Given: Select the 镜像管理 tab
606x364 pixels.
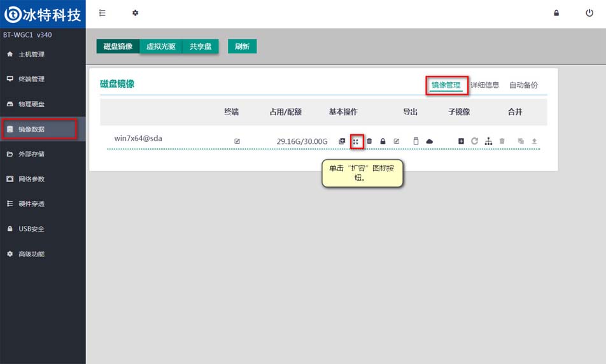Looking at the screenshot, I should click(446, 85).
